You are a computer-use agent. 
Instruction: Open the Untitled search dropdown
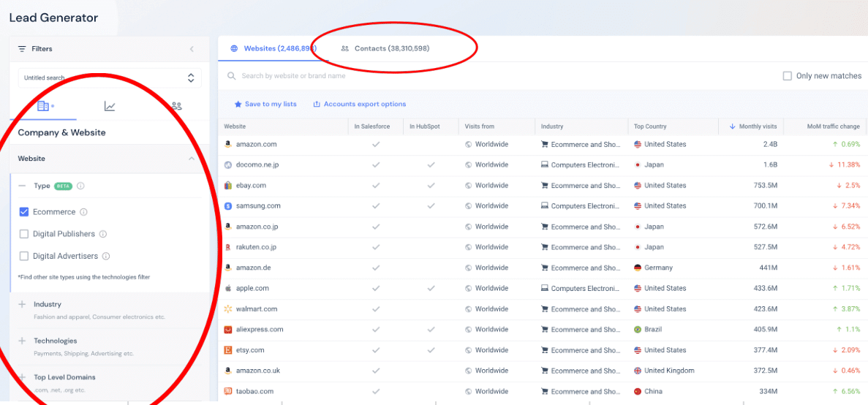point(110,78)
